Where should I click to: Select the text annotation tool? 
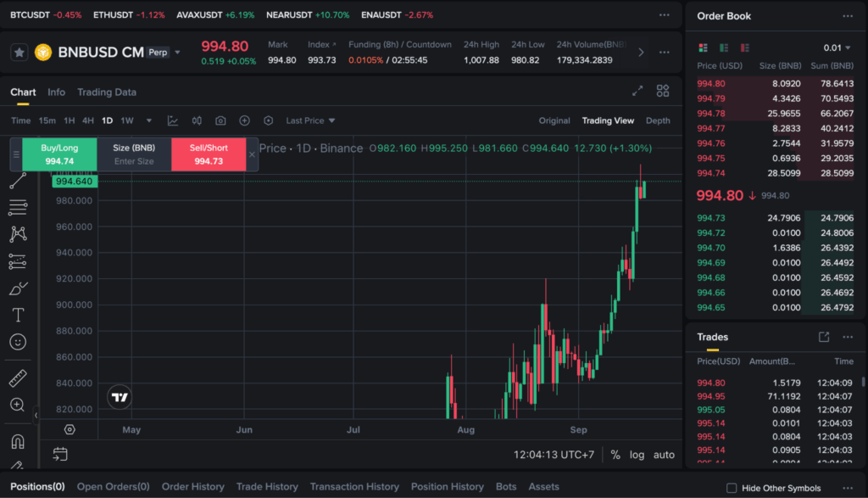[x=18, y=315]
